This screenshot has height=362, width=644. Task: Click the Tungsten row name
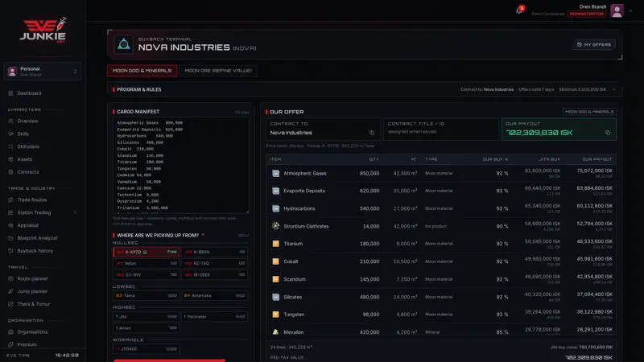294,315
